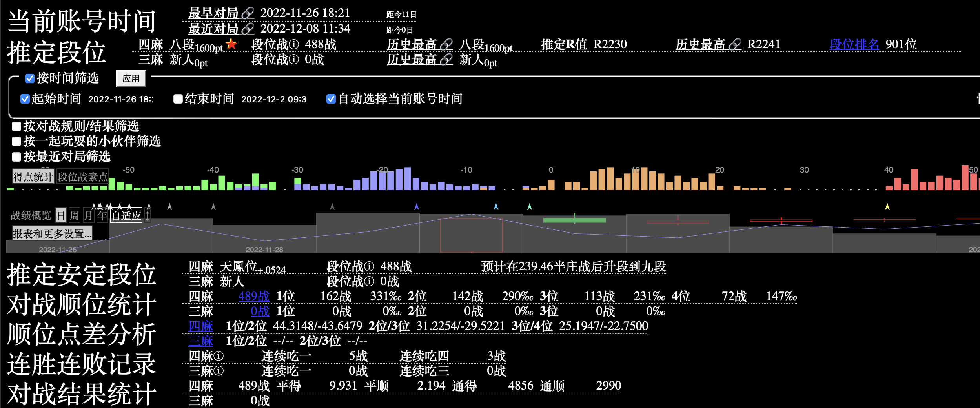Click the red outlined box on the timeline
The width and height of the screenshot is (980, 408).
[471, 235]
